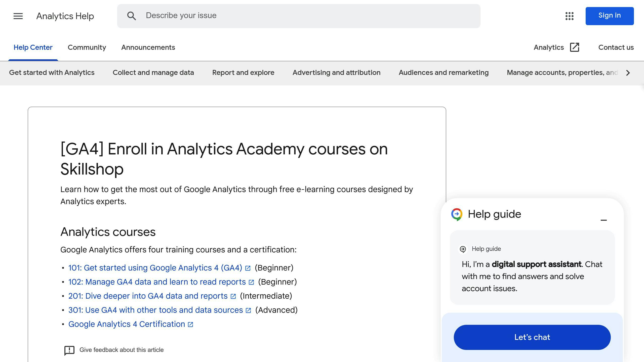Click the Analytics courses heading
The height and width of the screenshot is (362, 644).
click(x=108, y=232)
